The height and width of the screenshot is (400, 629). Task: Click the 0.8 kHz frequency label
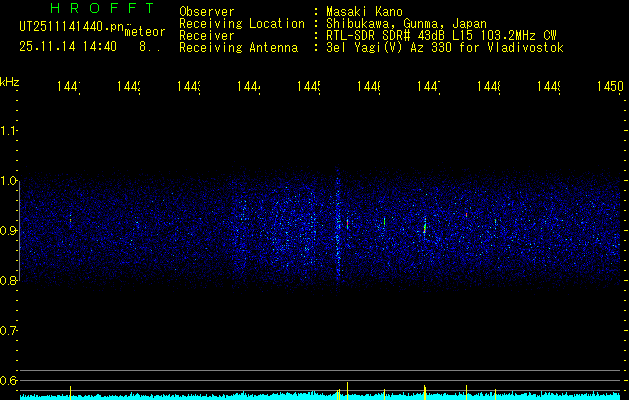[x=8, y=280]
